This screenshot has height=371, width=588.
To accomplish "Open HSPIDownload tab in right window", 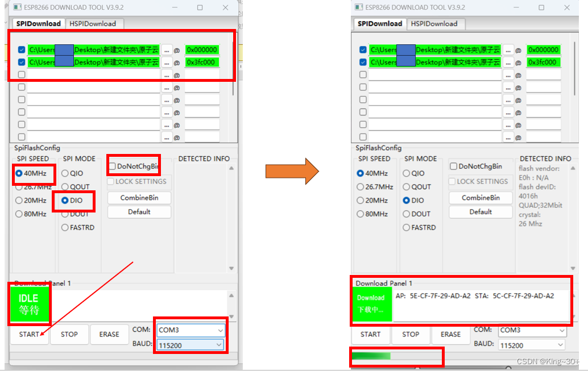I will click(x=434, y=24).
